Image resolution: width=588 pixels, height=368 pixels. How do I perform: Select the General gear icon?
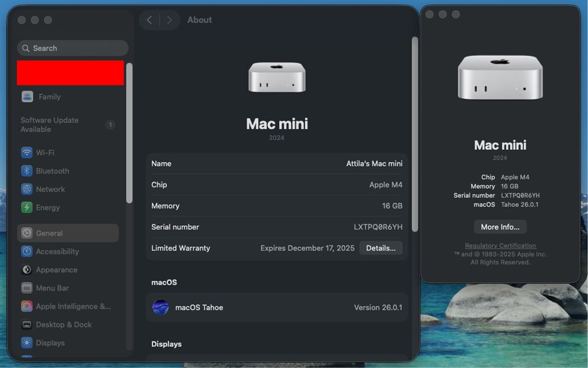point(26,233)
